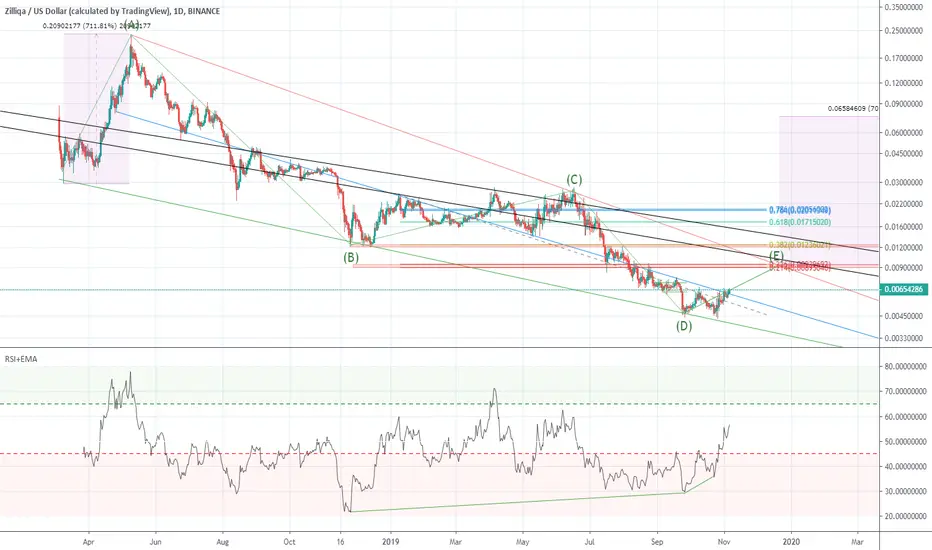
Task: Click 0.35000000 on the price axis
Action: coord(903,7)
